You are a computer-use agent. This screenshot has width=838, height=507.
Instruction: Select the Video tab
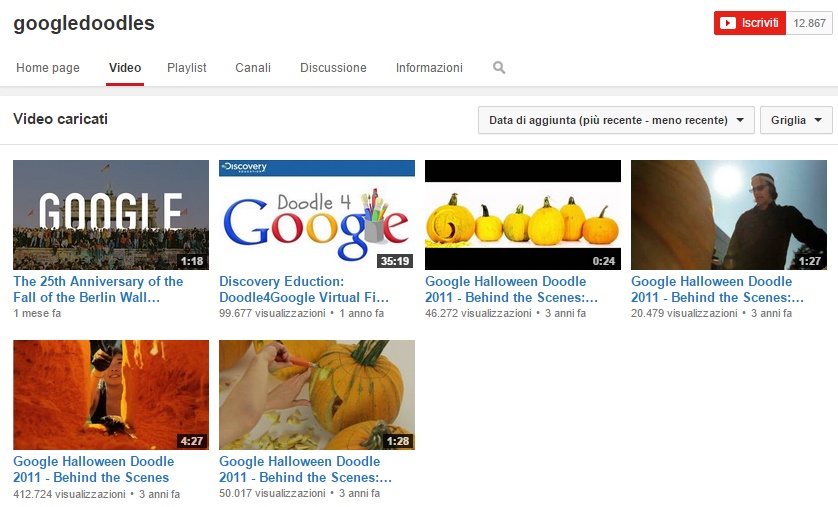[125, 68]
